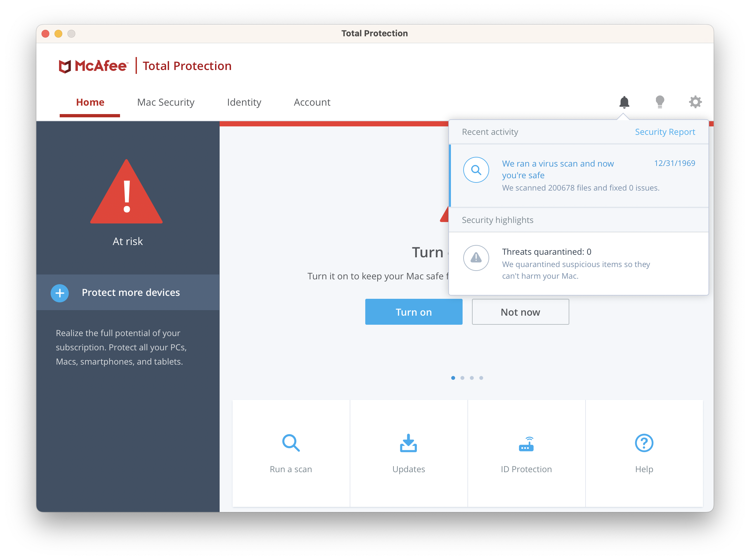Open the Security Report link
Image resolution: width=750 pixels, height=560 pixels.
[665, 132]
